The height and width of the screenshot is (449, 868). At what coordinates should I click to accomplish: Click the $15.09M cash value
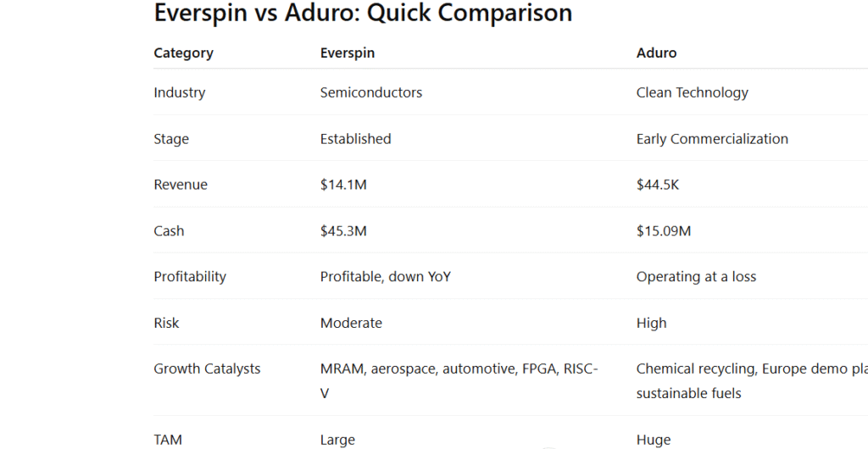pos(664,230)
